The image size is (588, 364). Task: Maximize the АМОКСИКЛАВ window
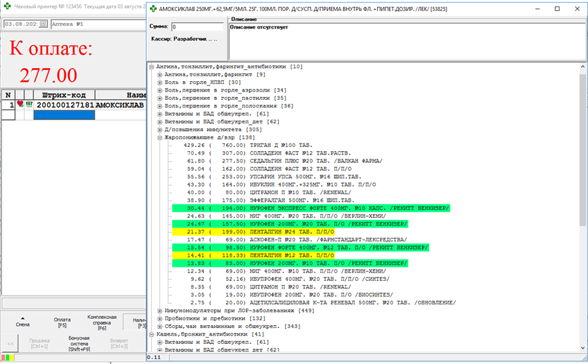tap(557, 8)
